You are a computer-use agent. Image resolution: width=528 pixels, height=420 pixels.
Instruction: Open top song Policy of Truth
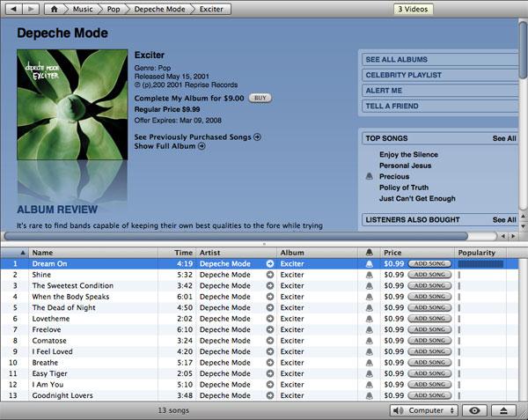(x=404, y=188)
